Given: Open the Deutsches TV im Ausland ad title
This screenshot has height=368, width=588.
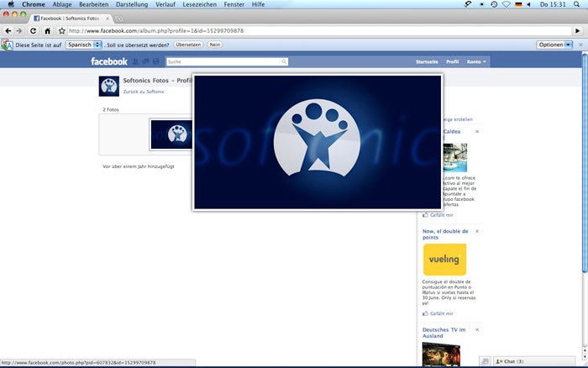Looking at the screenshot, I should coord(444,333).
